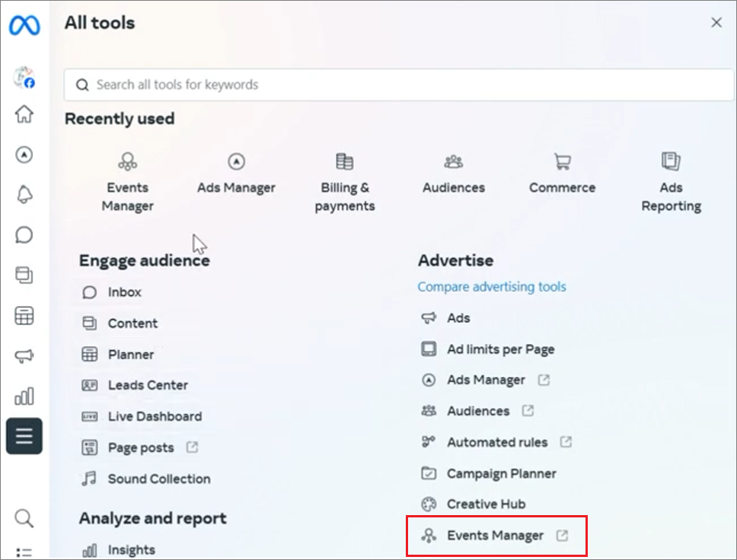Click the sidebar search magnifier icon
This screenshot has width=737, height=560.
(x=24, y=519)
